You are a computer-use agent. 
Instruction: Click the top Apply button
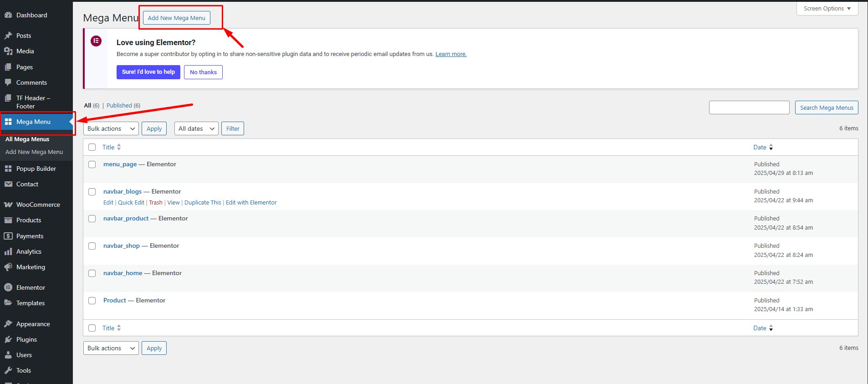[154, 128]
